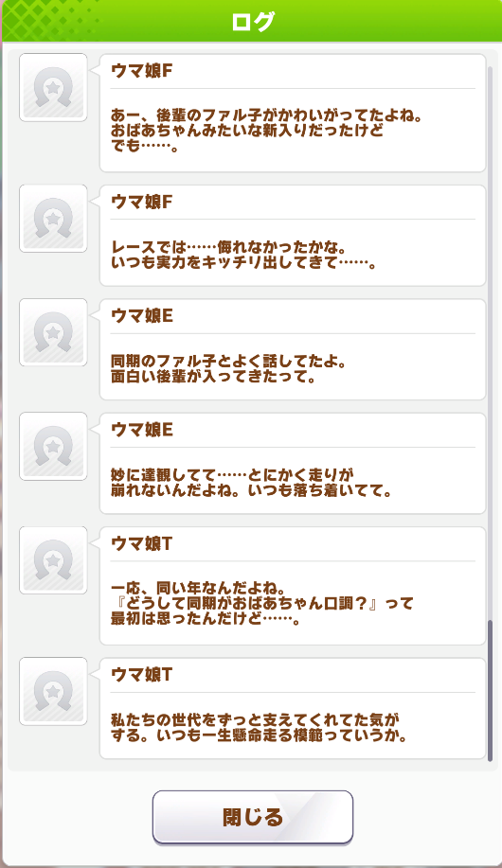Click the speaker name ウマ娘E above 妙に達観してて

142,430
